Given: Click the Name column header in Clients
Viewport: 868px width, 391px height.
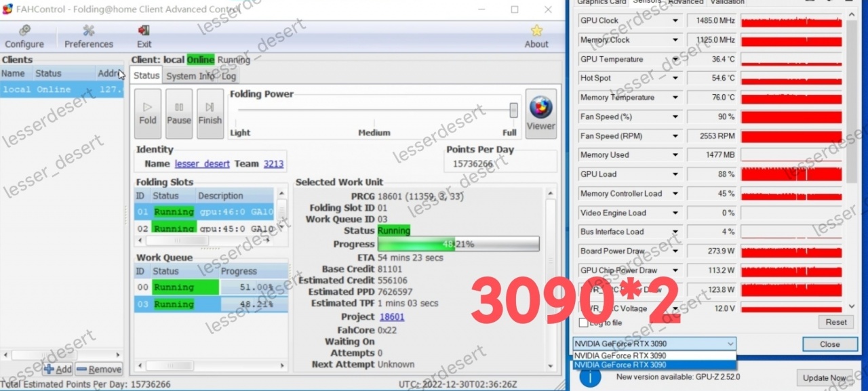Looking at the screenshot, I should point(16,73).
